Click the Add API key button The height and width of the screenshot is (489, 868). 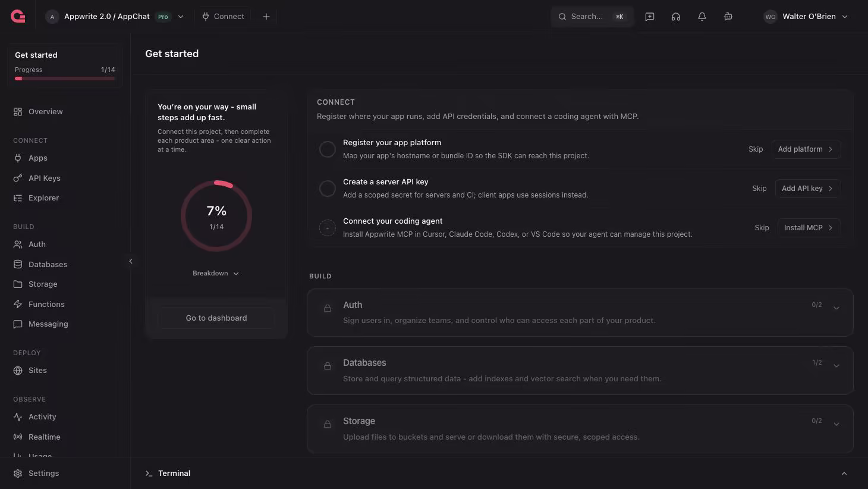808,189
